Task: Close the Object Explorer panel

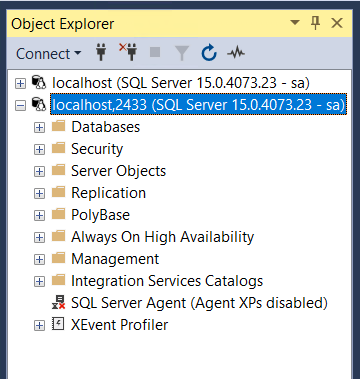Action: (337, 23)
